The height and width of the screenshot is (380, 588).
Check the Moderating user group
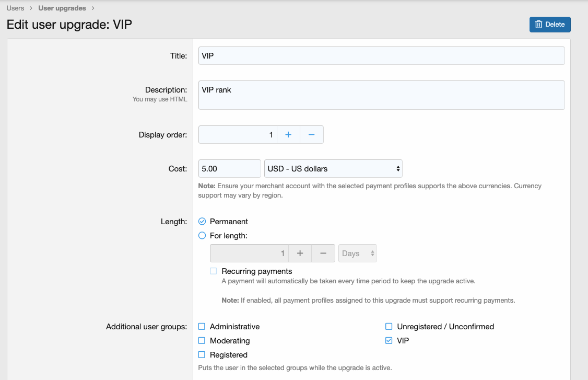pos(202,341)
